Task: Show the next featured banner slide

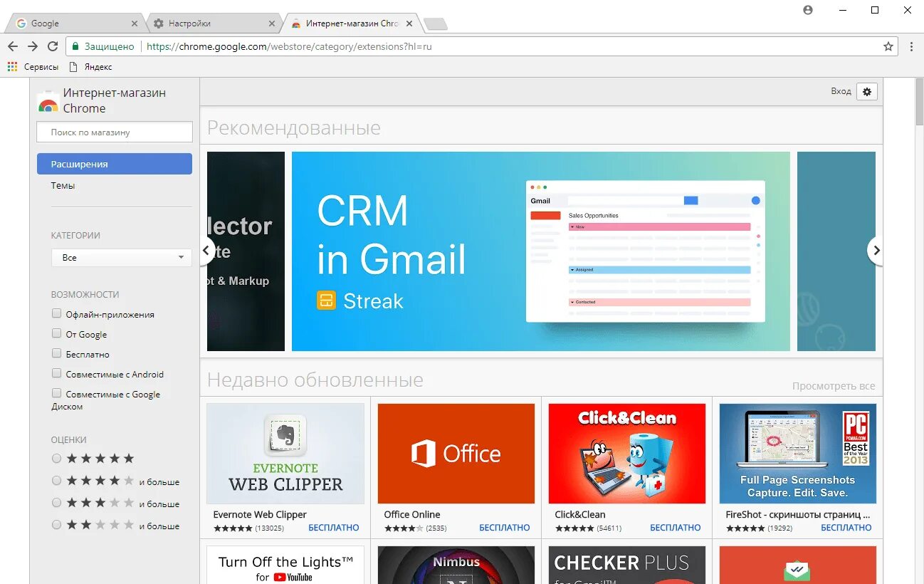Action: (x=876, y=251)
